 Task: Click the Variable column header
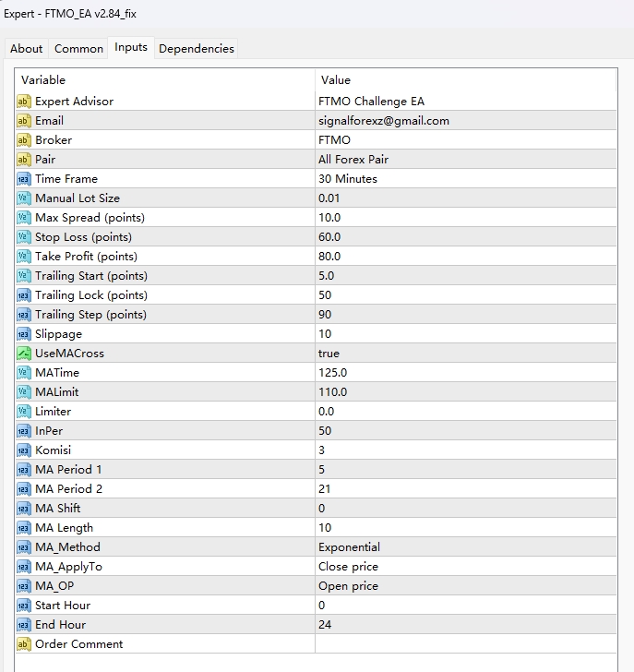click(x=43, y=80)
